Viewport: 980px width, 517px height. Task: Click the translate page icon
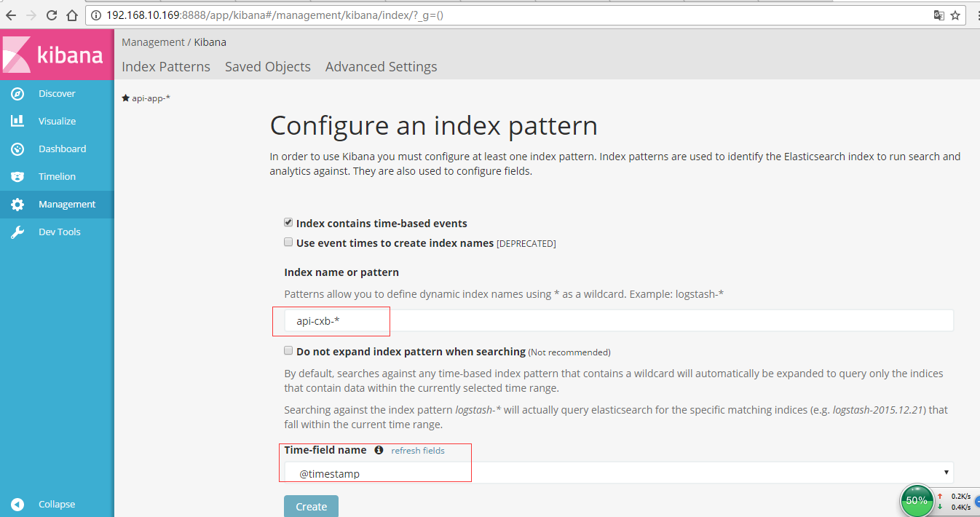[939, 15]
